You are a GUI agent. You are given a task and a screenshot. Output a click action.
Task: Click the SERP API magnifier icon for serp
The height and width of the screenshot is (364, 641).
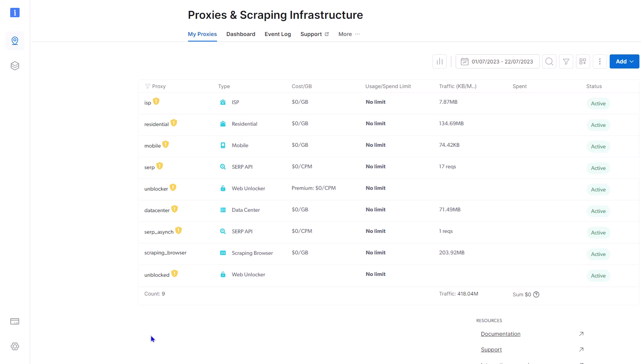tap(223, 166)
